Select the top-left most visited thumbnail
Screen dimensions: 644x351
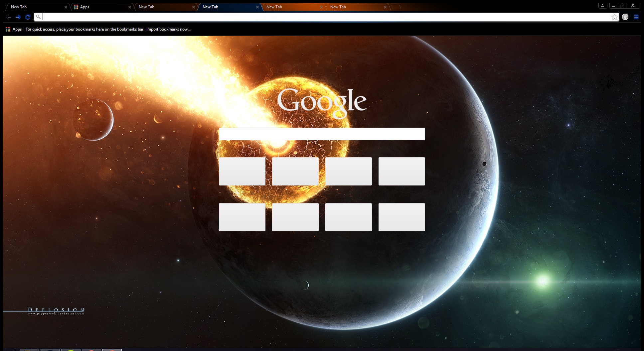click(242, 171)
